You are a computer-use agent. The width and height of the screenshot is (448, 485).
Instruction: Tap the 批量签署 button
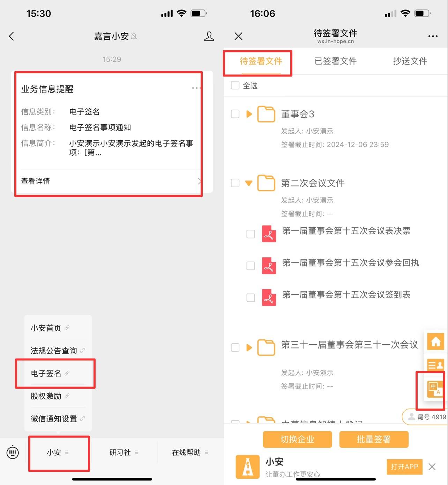point(374,439)
